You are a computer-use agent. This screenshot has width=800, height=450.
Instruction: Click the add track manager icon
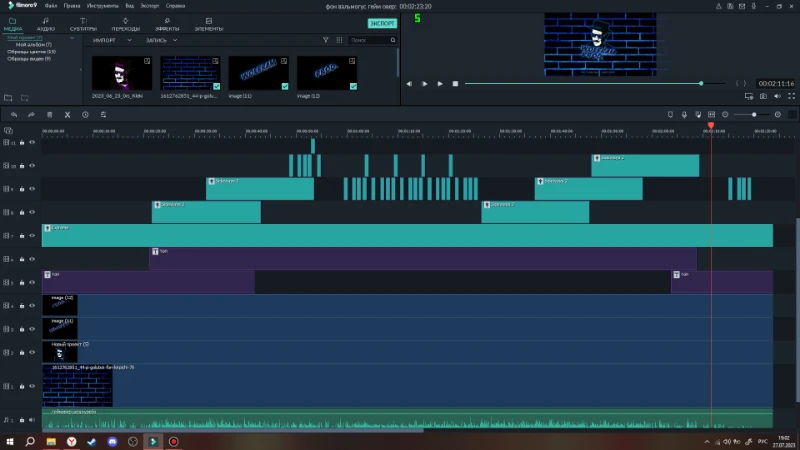tap(8, 131)
